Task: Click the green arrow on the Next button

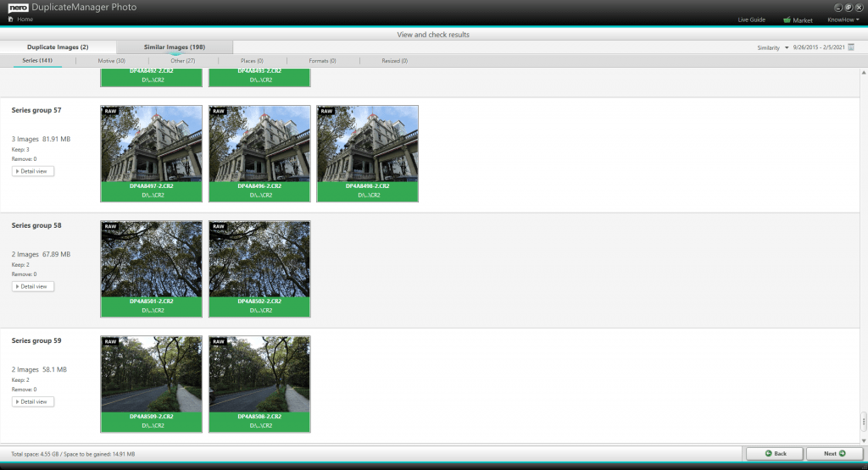Action: (x=842, y=454)
